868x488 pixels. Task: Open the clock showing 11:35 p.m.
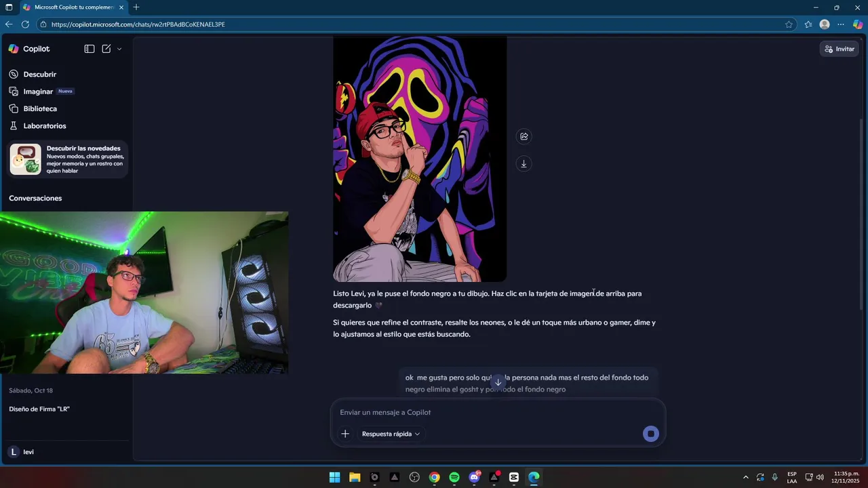(x=845, y=477)
